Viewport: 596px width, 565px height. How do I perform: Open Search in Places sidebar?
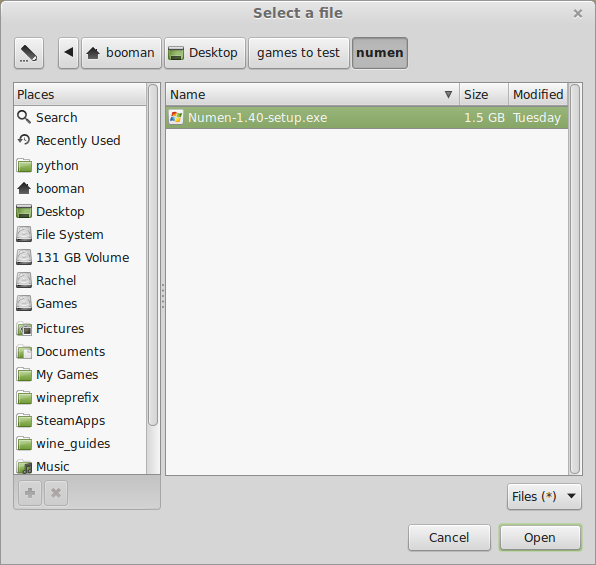(80, 117)
